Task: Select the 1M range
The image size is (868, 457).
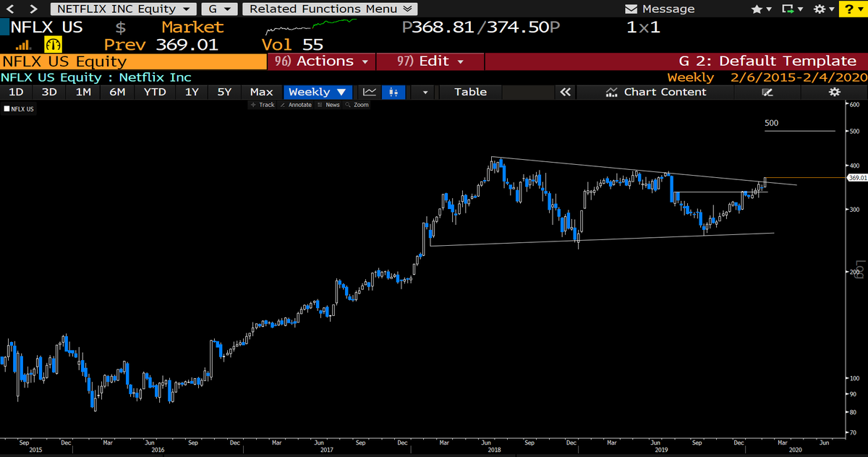Action: pyautogui.click(x=83, y=92)
